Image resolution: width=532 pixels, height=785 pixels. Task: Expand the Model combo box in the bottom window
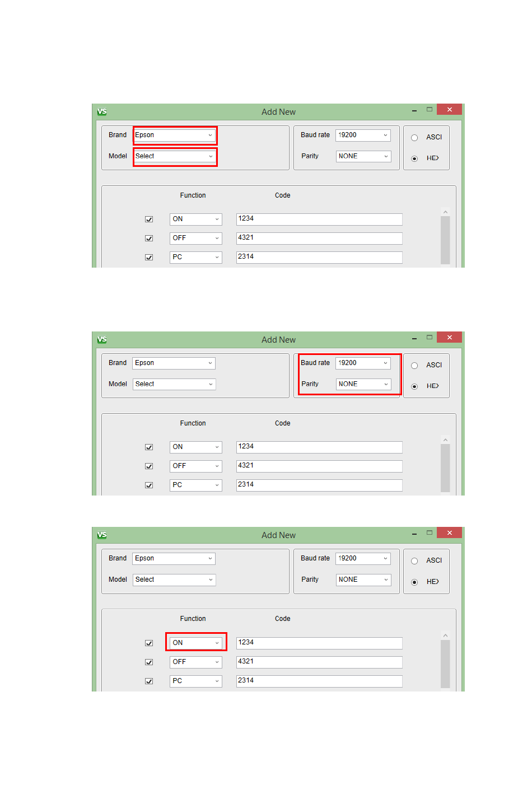(x=174, y=580)
